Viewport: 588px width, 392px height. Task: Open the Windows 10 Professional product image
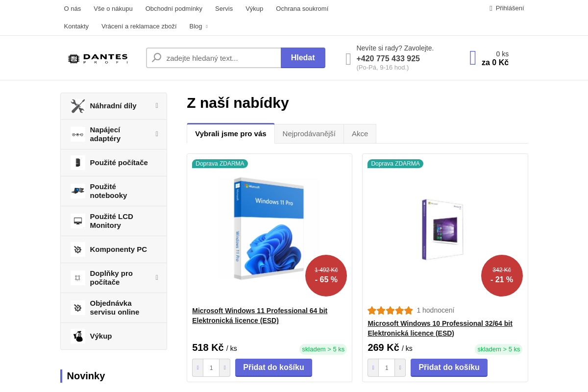(442, 229)
